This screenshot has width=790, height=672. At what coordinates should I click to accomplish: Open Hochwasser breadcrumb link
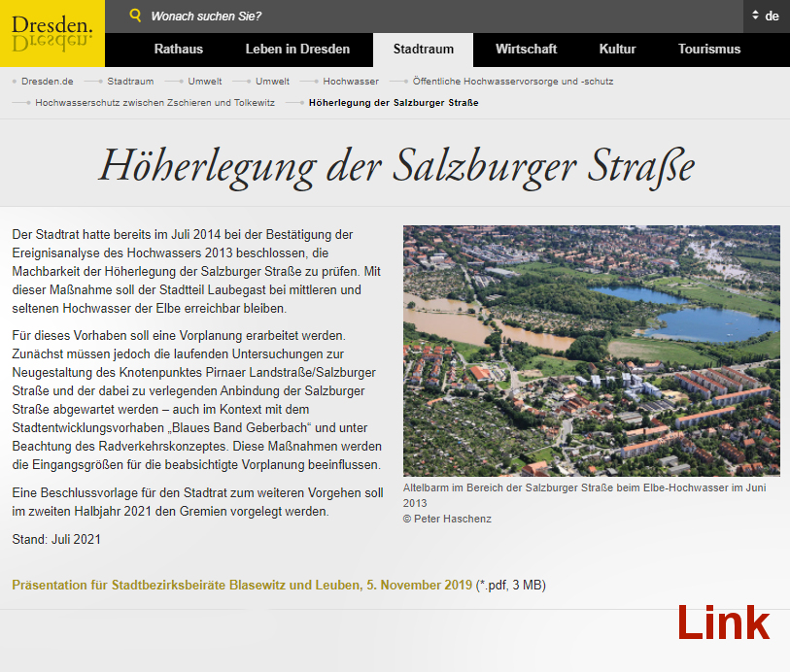coord(351,82)
